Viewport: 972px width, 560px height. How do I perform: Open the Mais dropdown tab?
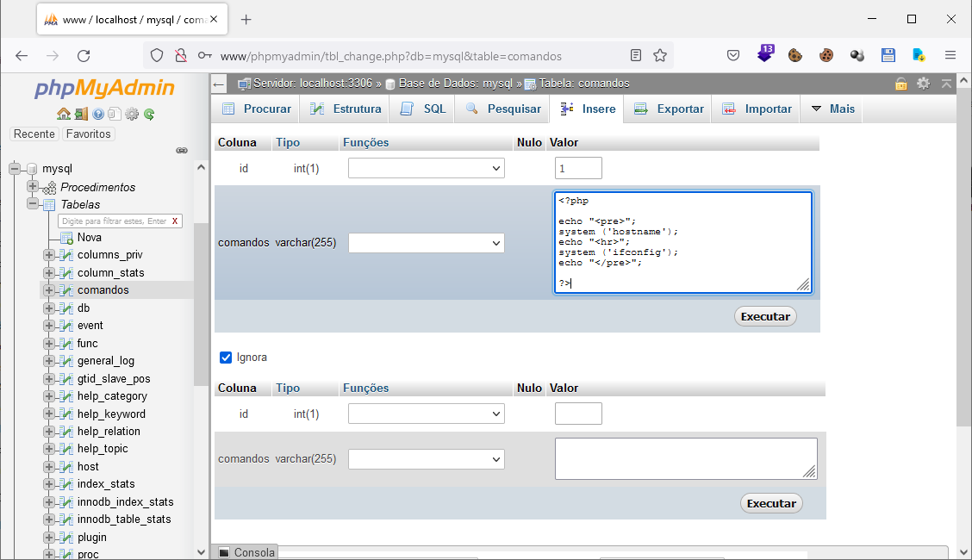click(x=832, y=109)
